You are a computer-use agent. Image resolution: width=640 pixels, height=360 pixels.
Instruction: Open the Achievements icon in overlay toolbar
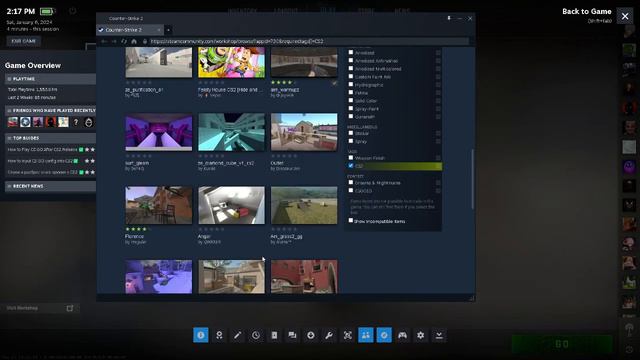click(x=219, y=335)
